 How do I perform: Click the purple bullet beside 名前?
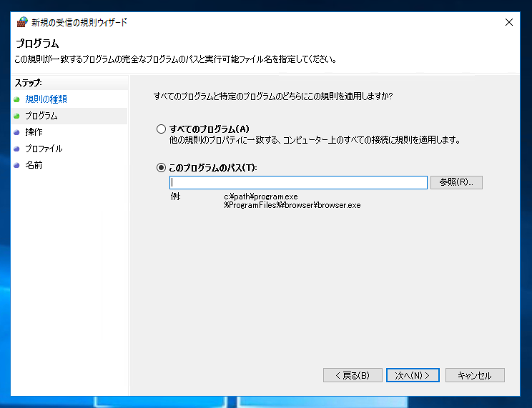click(16, 166)
